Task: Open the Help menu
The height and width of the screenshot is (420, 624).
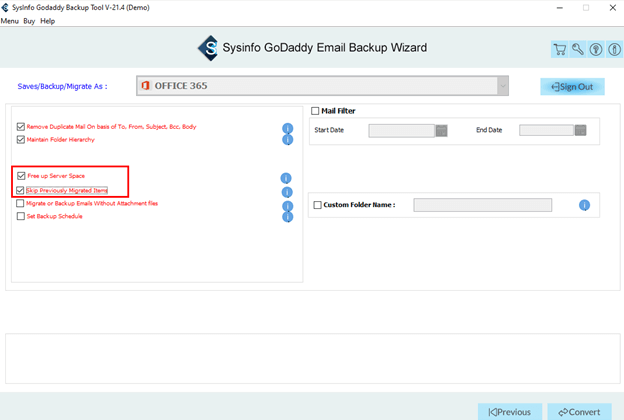Action: pos(47,21)
